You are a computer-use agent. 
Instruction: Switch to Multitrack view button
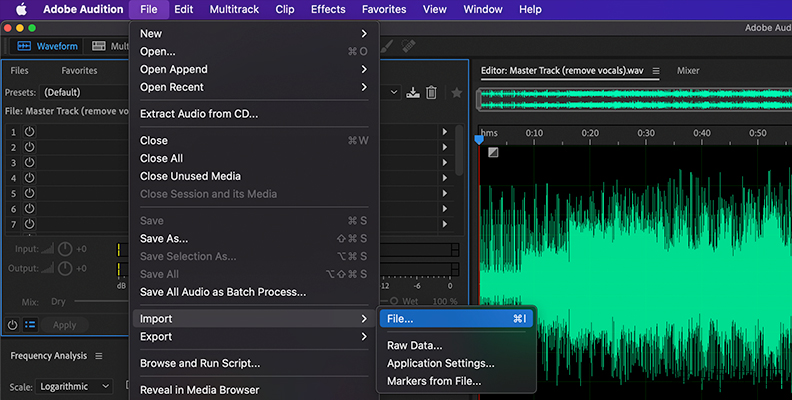point(110,46)
